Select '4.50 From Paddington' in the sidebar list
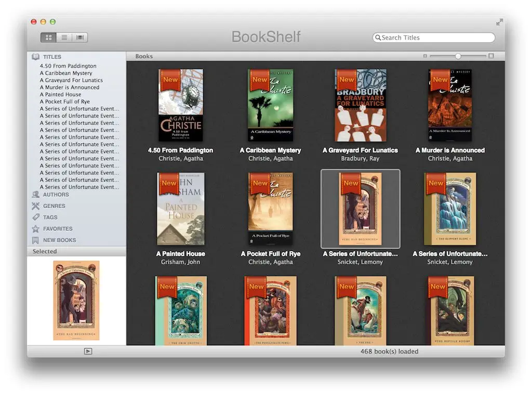Image resolution: width=532 pixels, height=395 pixels. pos(68,66)
